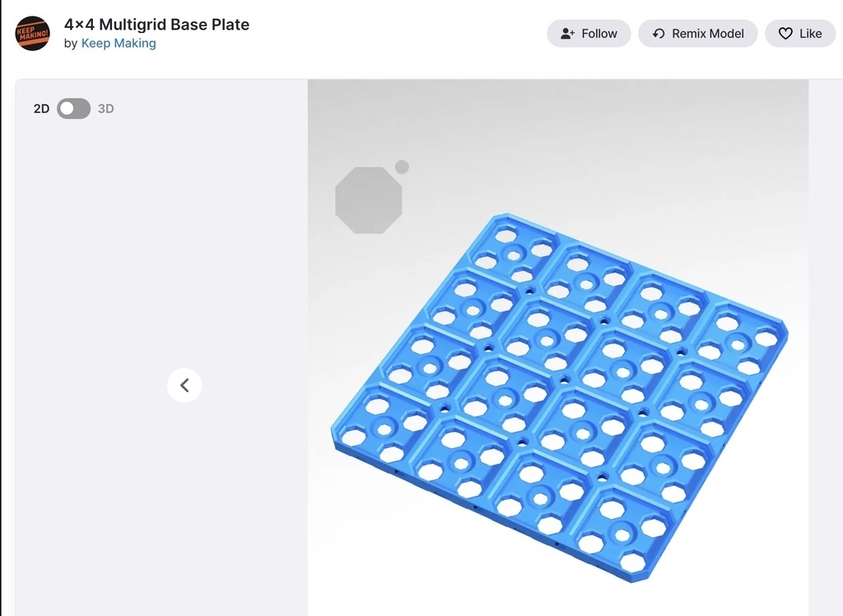The width and height of the screenshot is (843, 616).
Task: Toggle the viewer into 3D mode
Action: pos(73,108)
